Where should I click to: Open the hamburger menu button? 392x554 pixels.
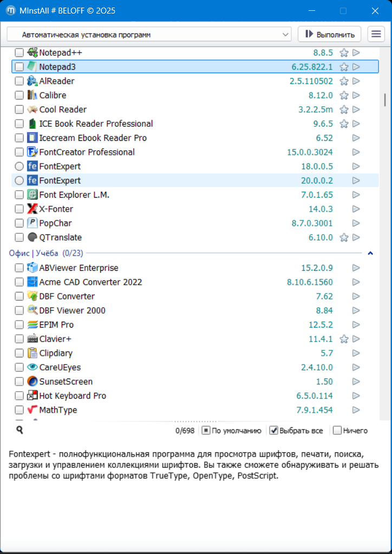tap(376, 34)
